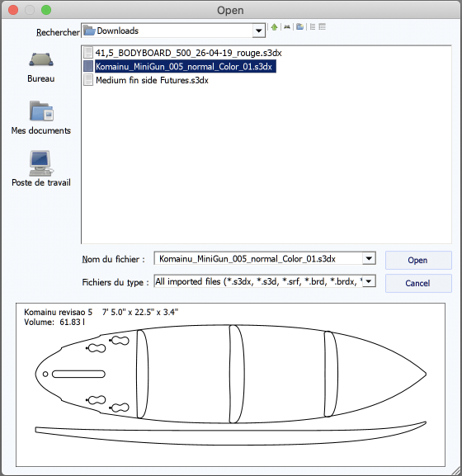Expand the Downloads folder dropdown
The height and width of the screenshot is (476, 462).
pyautogui.click(x=258, y=31)
